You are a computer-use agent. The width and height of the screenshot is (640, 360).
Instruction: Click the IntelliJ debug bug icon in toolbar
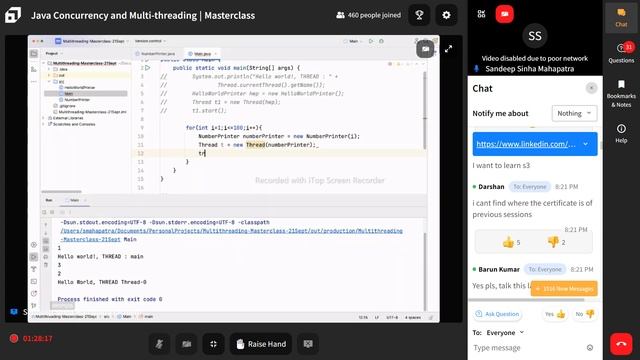[x=381, y=41]
